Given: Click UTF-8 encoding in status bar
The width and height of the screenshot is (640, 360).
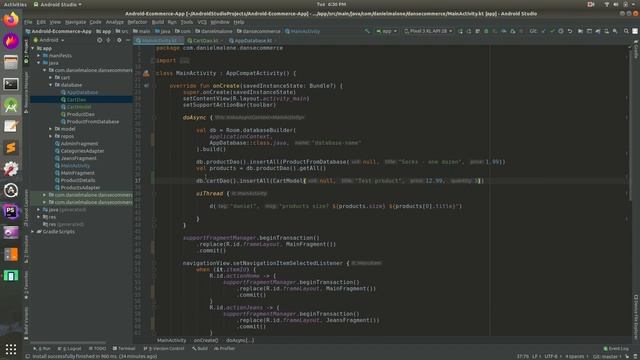Looking at the screenshot, I should pyautogui.click(x=551, y=357).
